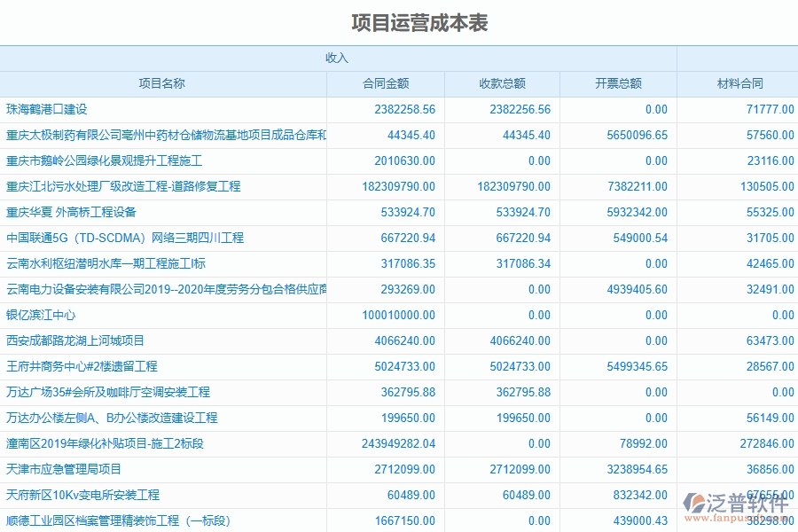
Task: Open the 重庆华夏 外高桥工程设备 project
Action: coord(82,212)
